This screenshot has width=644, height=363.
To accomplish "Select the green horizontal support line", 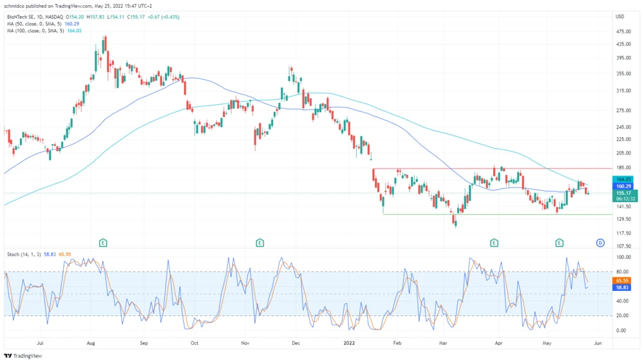I will tap(497, 214).
